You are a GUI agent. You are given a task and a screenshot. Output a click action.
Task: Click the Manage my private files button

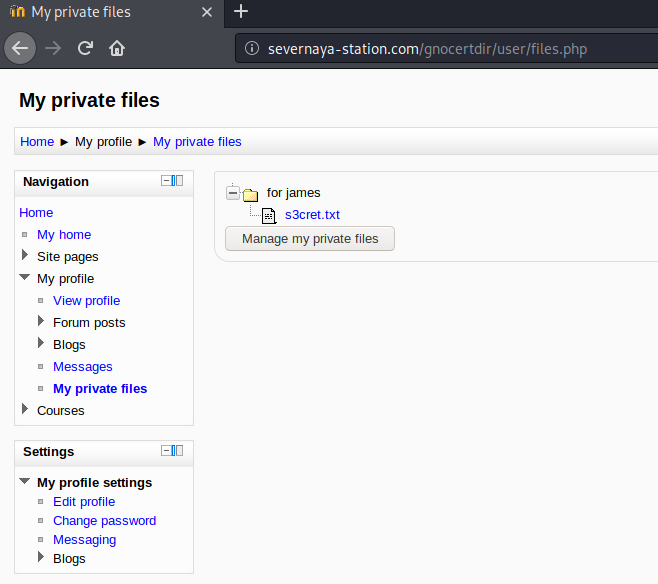pyautogui.click(x=310, y=239)
